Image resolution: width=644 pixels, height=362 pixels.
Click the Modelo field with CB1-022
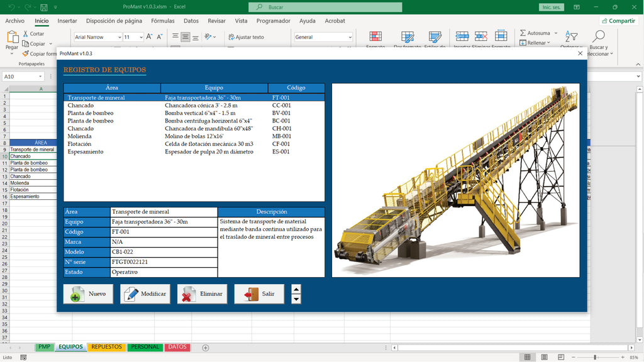click(164, 252)
